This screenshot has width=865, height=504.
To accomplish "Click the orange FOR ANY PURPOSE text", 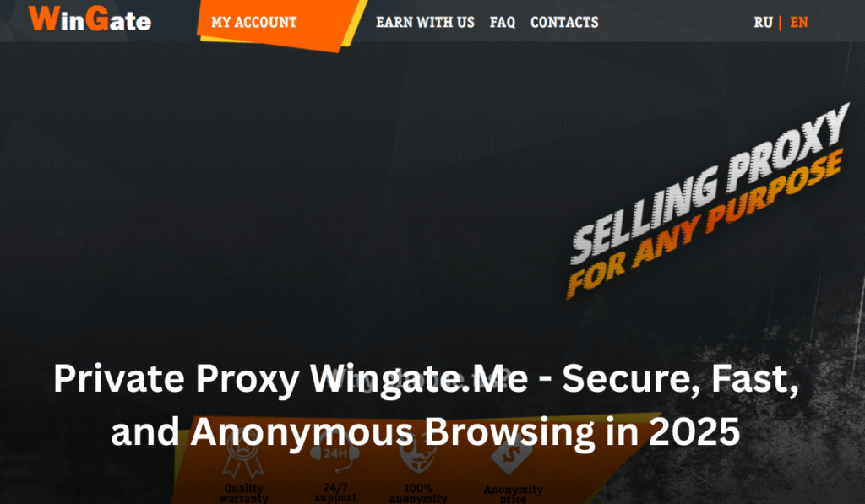I will (x=705, y=224).
